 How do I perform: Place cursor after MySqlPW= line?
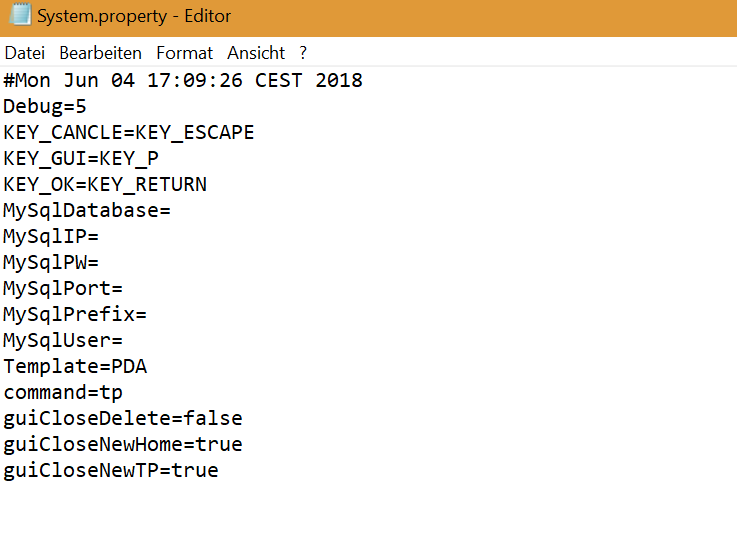(100, 263)
